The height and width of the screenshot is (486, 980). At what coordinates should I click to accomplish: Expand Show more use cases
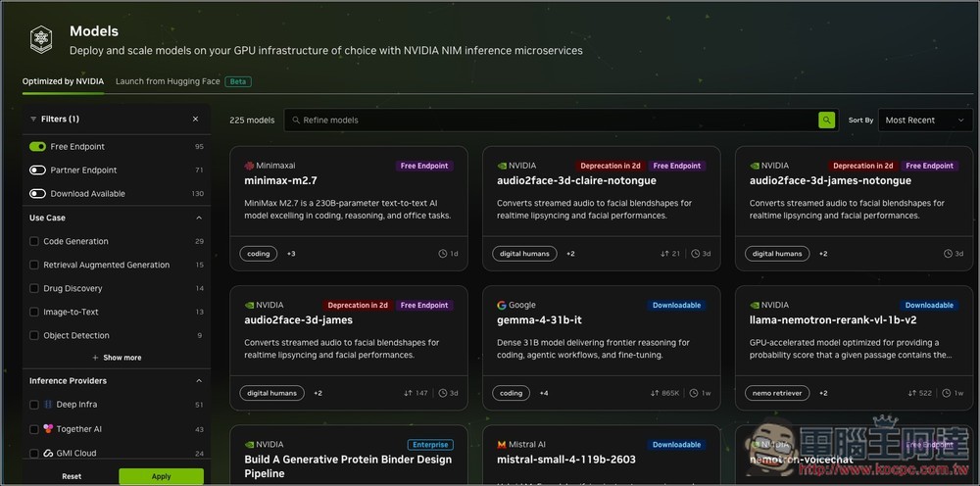click(117, 358)
